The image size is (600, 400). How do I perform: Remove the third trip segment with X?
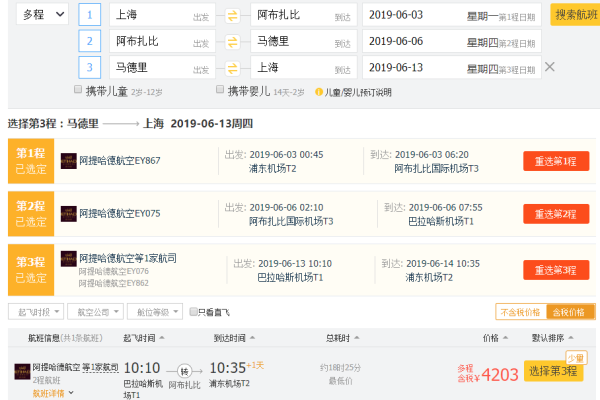[x=549, y=67]
